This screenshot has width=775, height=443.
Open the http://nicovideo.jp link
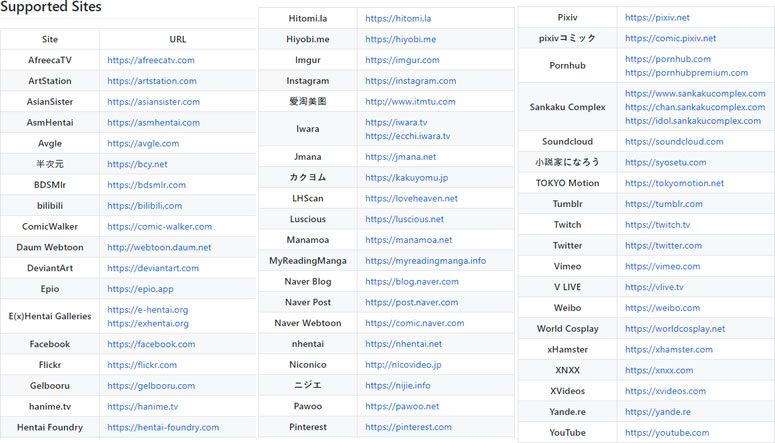403,364
